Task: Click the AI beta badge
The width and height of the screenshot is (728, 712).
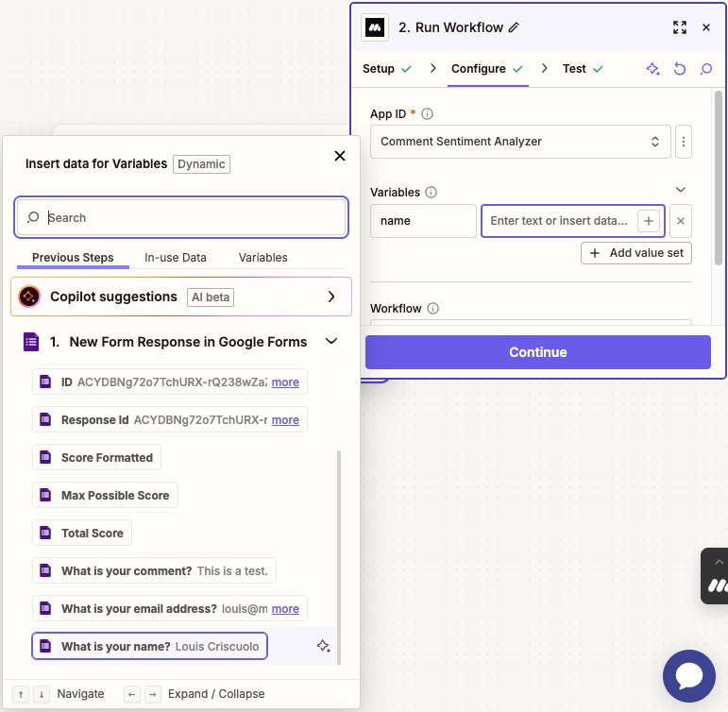Action: coord(211,297)
